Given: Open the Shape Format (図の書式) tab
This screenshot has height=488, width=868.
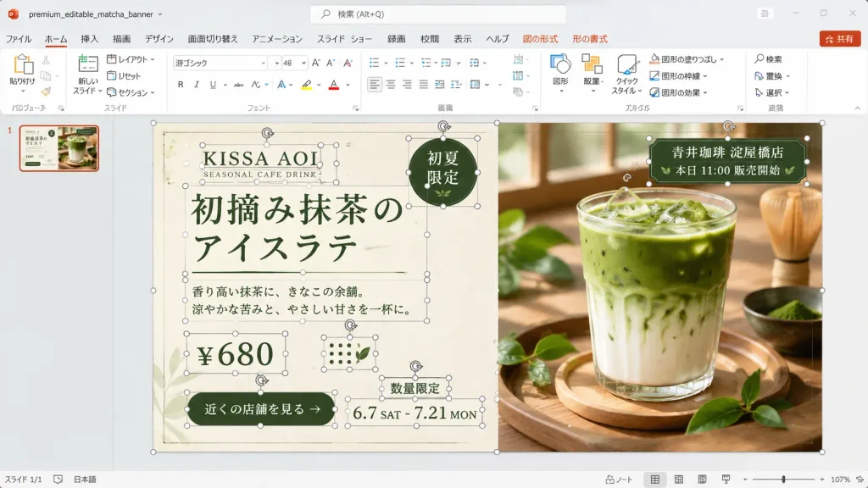Looking at the screenshot, I should click(590, 39).
